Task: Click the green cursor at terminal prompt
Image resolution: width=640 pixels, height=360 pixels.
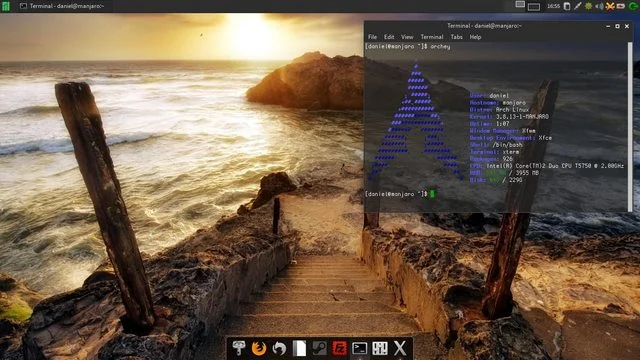Action: tap(432, 194)
